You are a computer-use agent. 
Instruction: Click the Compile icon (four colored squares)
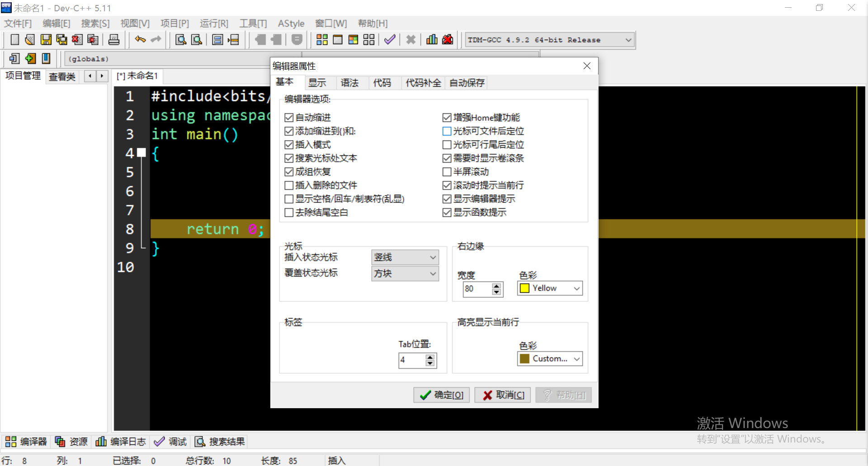pos(322,40)
